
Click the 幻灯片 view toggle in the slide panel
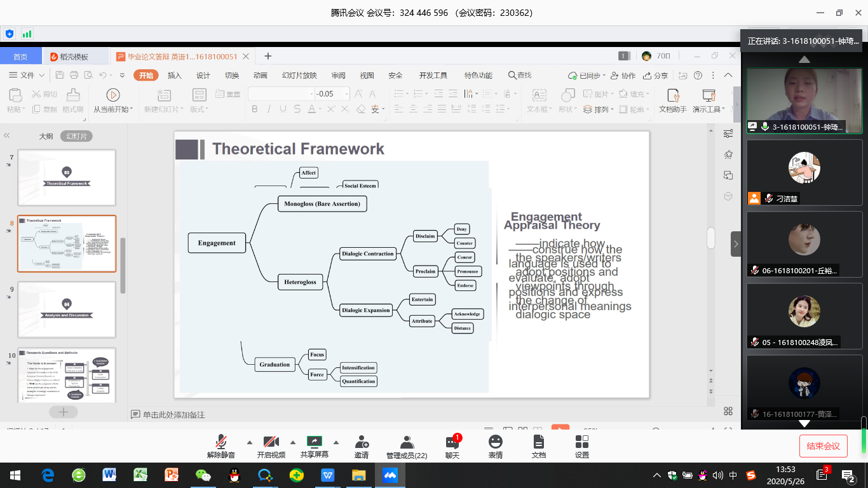tap(76, 136)
